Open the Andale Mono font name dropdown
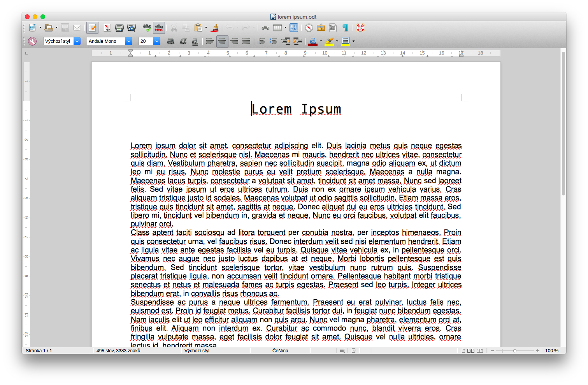The image size is (588, 385). 129,41
